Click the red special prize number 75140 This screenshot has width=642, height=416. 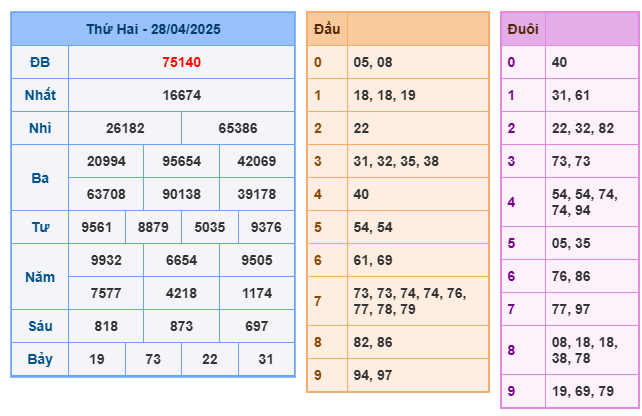pos(181,62)
